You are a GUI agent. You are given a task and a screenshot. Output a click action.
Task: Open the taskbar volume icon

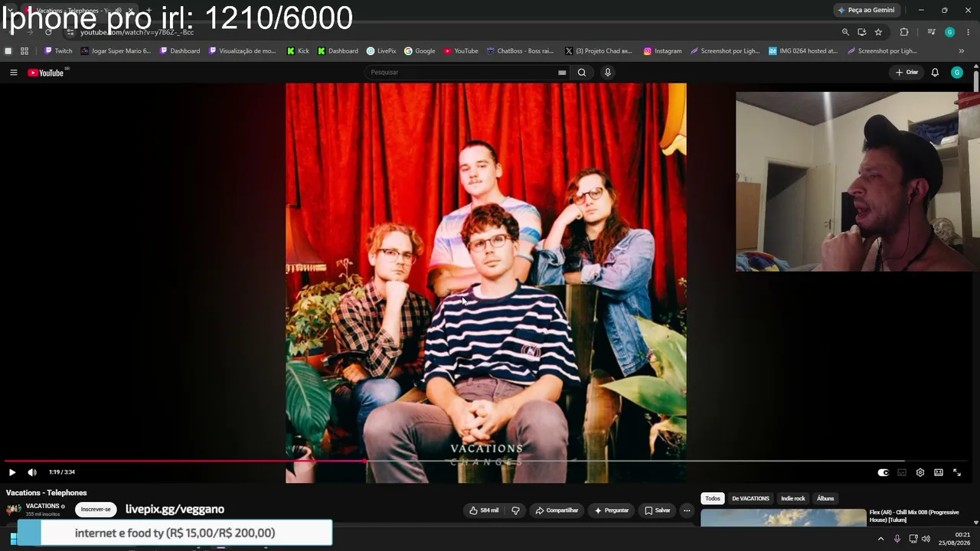(x=926, y=539)
